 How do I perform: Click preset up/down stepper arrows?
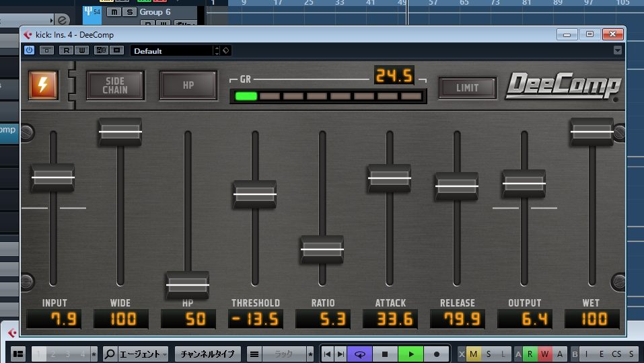(x=217, y=51)
